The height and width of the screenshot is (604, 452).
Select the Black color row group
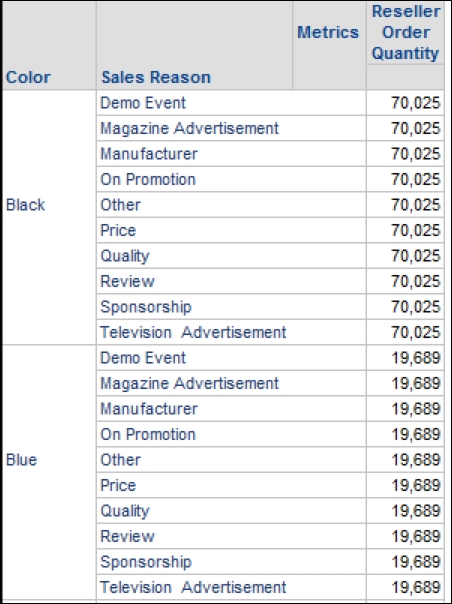tap(25, 205)
